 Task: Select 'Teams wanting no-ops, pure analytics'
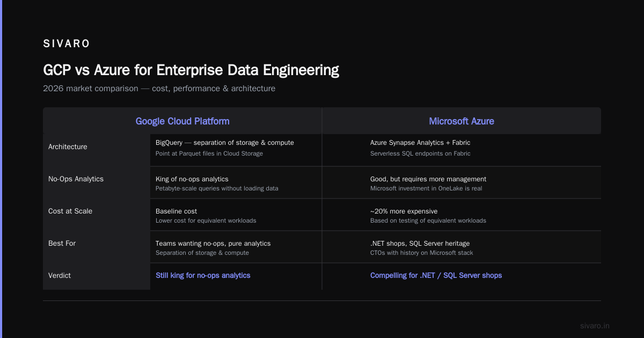pyautogui.click(x=213, y=244)
